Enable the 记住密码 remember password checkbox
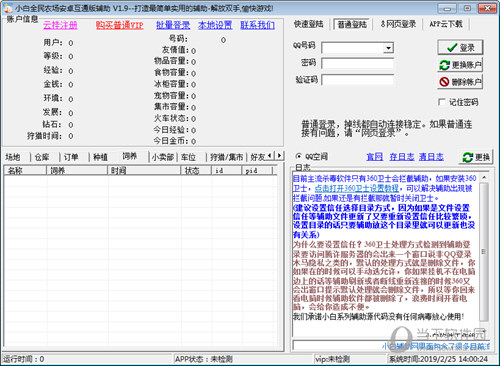The width and height of the screenshot is (500, 366). coord(441,102)
